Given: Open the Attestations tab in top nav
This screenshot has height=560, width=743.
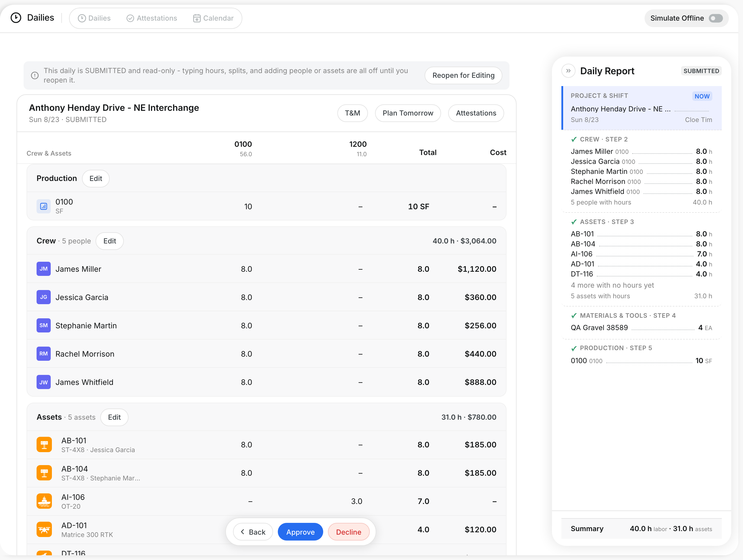Looking at the screenshot, I should 152,18.
